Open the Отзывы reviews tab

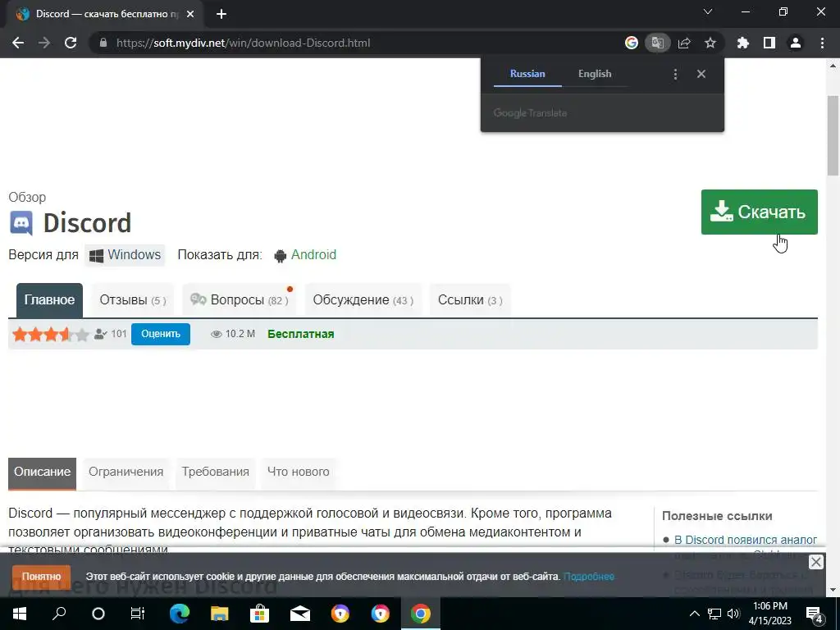point(133,300)
